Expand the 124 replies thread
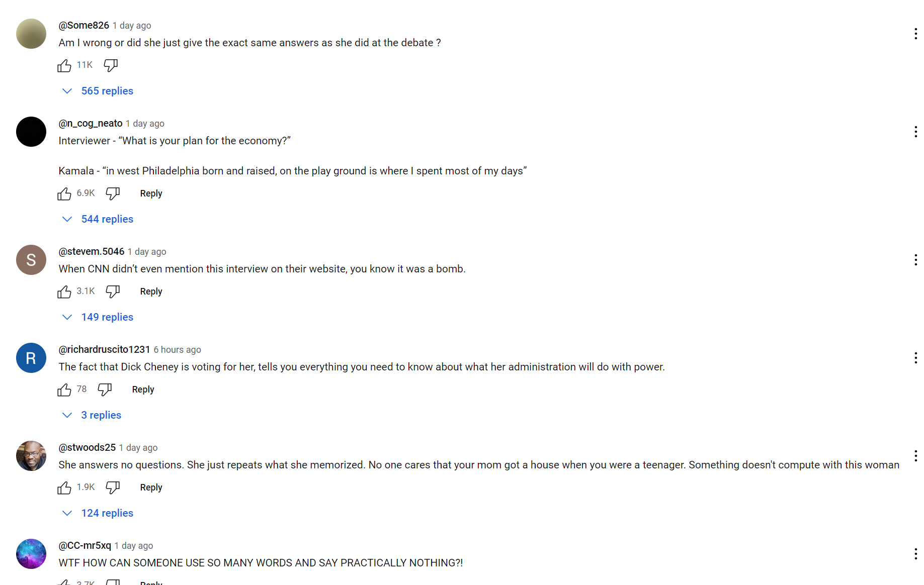The height and width of the screenshot is (585, 924). click(107, 513)
